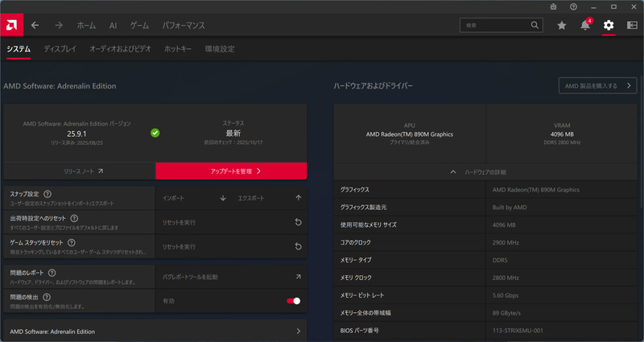This screenshot has height=342, width=644.
Task: Click the import down-arrow icon
Action: pos(223,198)
